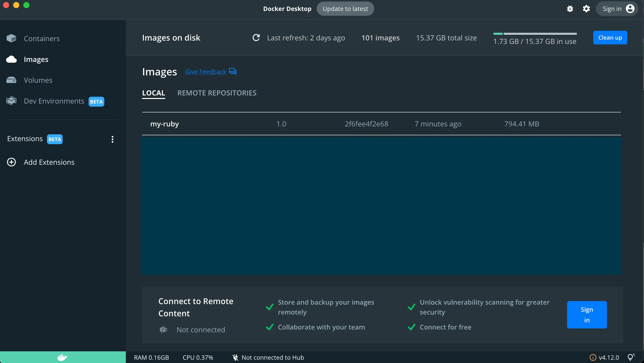Click the lightbulb tips icon
Screen dimensions: 644x363
(x=631, y=357)
